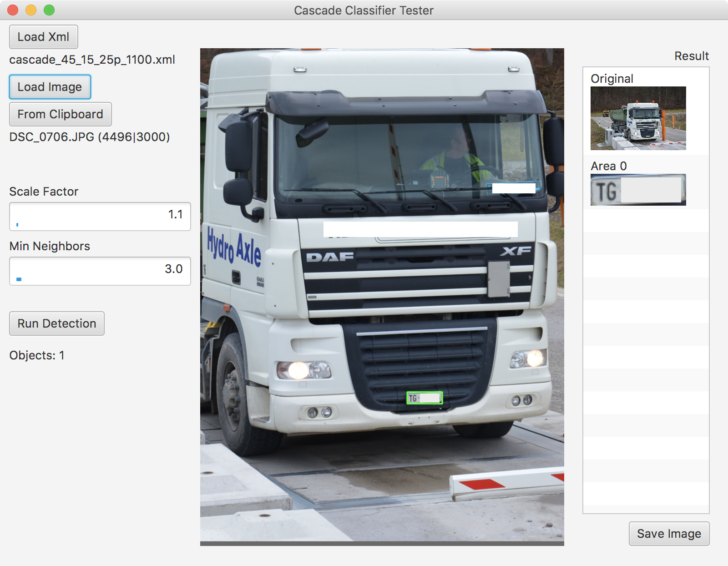This screenshot has height=566, width=728.
Task: Click the Min Neighbors slider field
Action: (x=100, y=271)
